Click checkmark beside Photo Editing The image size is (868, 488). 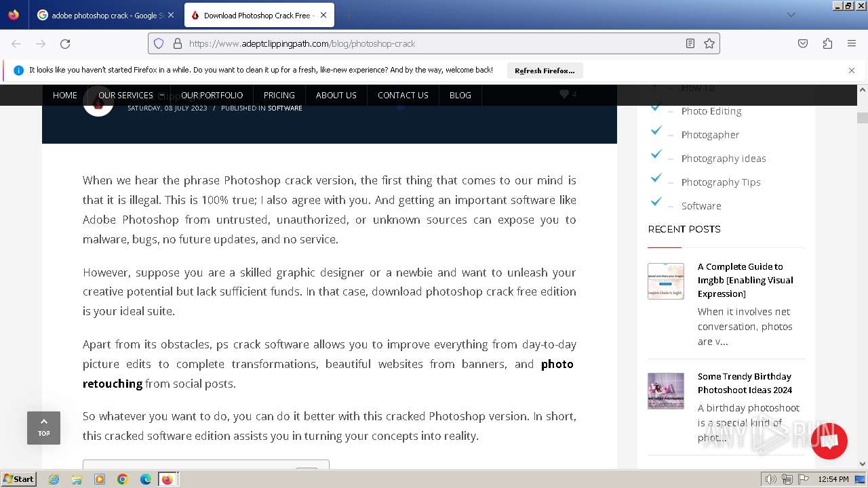(x=656, y=107)
